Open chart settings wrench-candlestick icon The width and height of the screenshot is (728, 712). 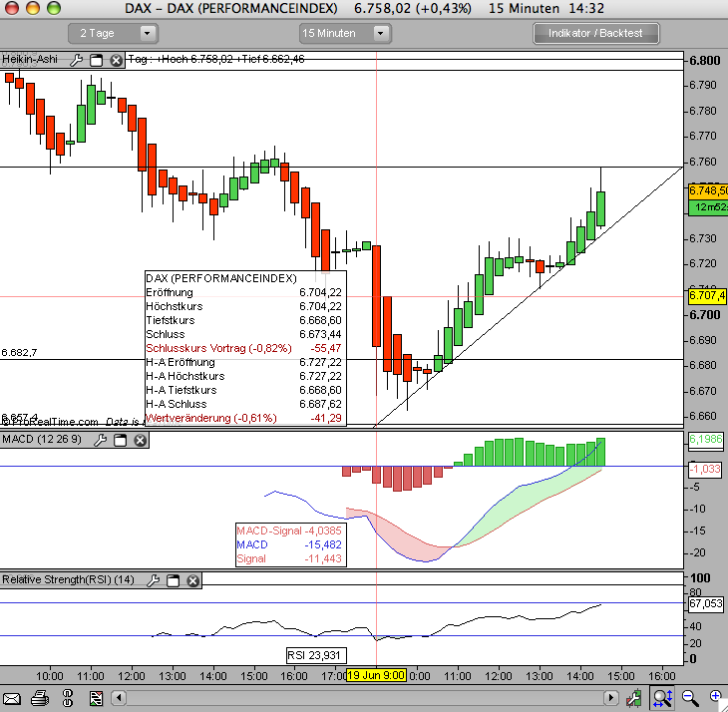click(x=633, y=698)
